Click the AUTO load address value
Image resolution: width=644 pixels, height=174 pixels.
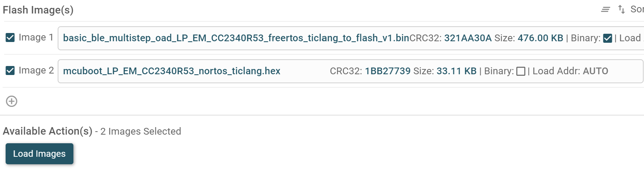tap(595, 71)
